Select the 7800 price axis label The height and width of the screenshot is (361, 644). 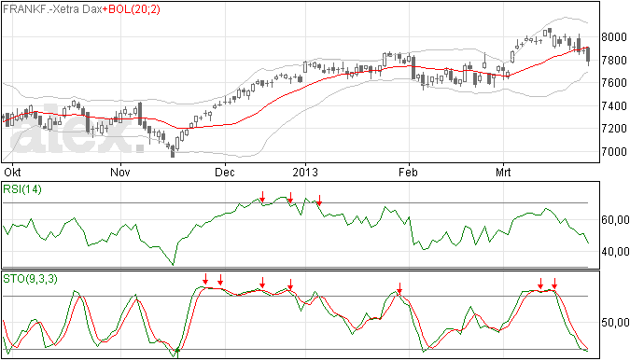[x=614, y=61]
